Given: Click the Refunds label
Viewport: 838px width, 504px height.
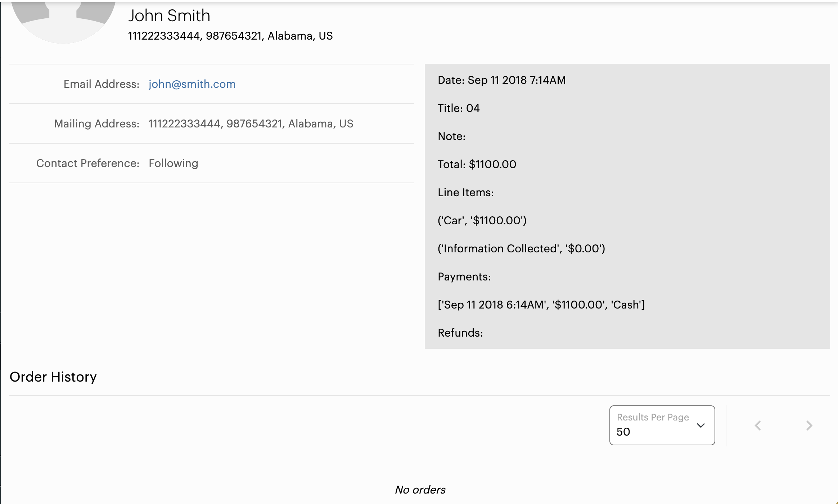Looking at the screenshot, I should point(460,333).
